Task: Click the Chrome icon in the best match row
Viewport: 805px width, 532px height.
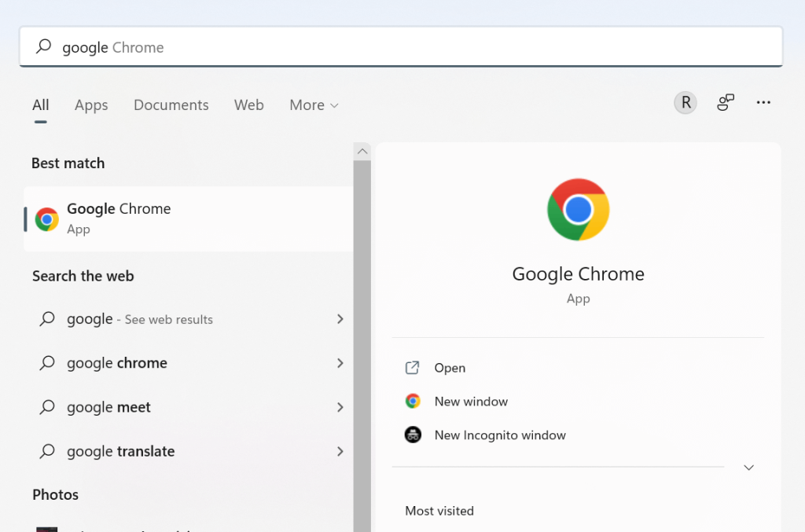Action: tap(46, 219)
